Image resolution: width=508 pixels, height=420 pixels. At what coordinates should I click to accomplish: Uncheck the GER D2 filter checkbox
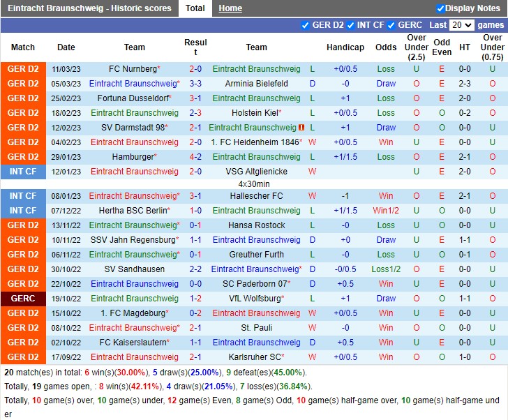(x=305, y=26)
